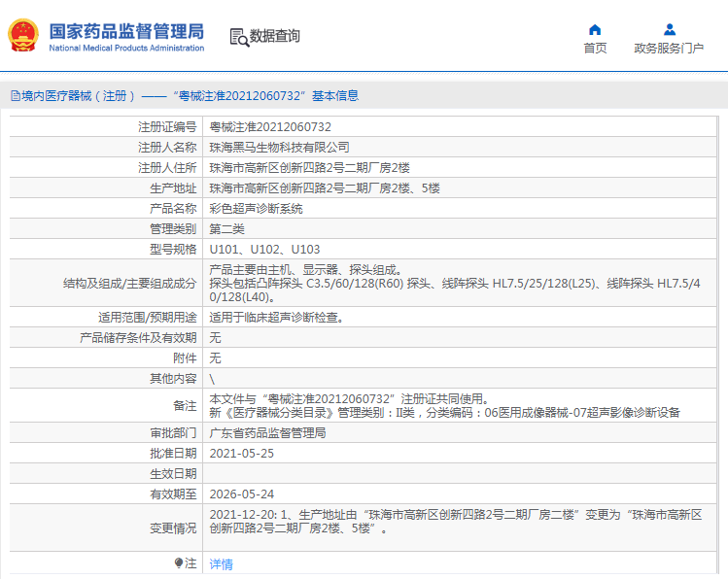The image size is (728, 579).
Task: Click the 政务服务门户 person icon
Action: click(x=670, y=30)
